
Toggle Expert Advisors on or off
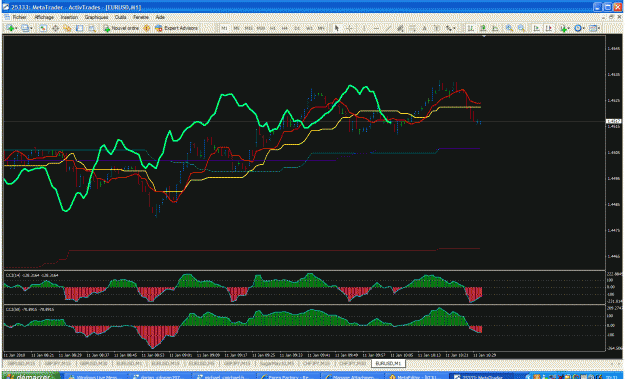click(x=176, y=28)
